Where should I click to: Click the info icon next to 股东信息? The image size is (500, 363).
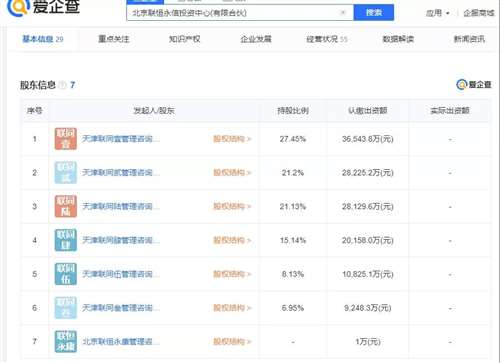62,85
